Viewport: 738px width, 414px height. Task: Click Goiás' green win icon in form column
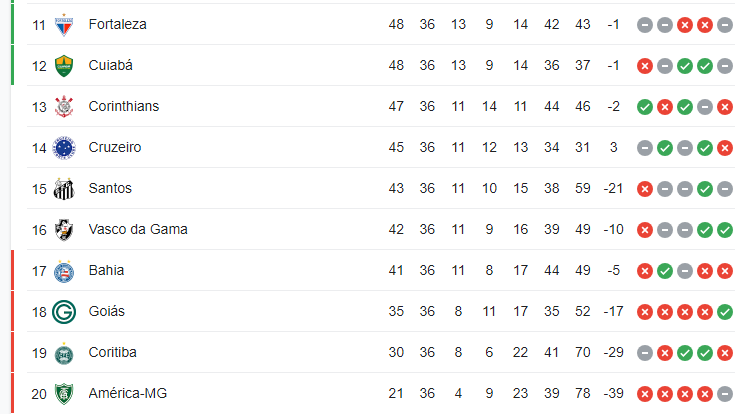tap(725, 312)
